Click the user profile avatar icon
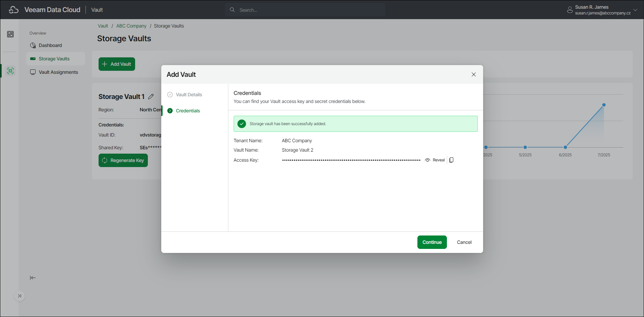644x317 pixels. click(x=570, y=10)
